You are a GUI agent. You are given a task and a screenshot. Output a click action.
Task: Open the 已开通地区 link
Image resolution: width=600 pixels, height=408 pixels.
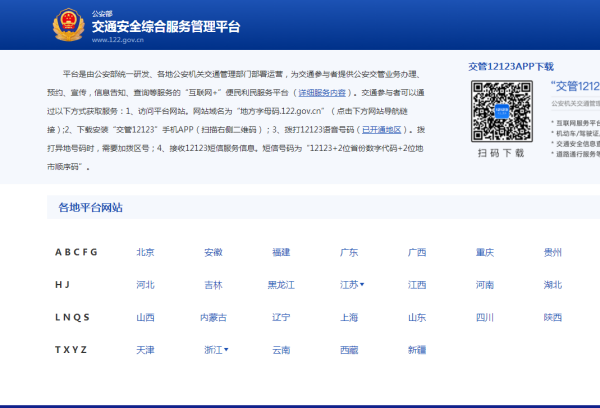click(382, 130)
